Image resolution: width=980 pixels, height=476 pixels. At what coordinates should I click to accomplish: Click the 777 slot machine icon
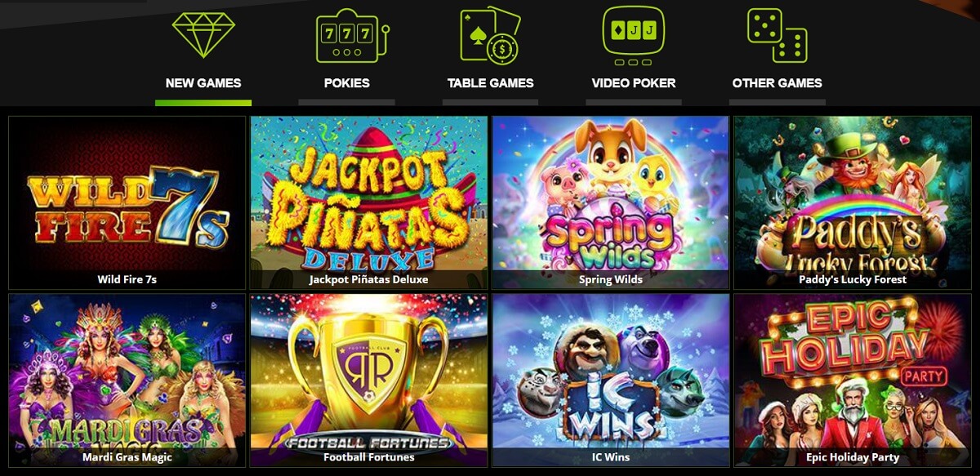346,36
